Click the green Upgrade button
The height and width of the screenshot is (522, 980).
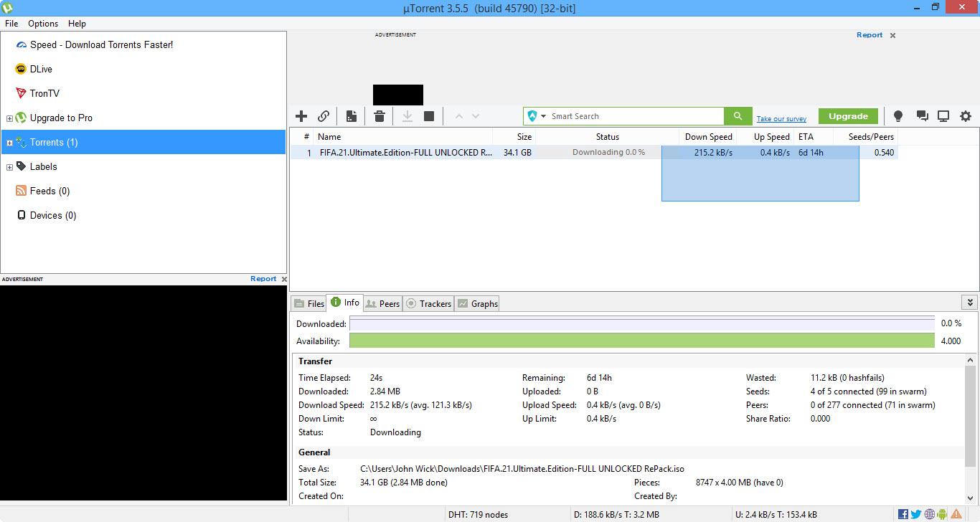coord(848,116)
